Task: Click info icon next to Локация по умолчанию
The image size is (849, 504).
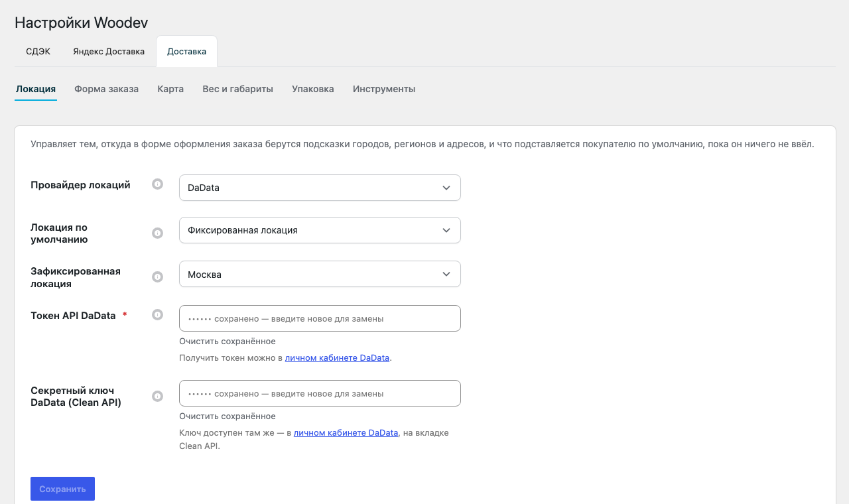Action: pos(157,233)
